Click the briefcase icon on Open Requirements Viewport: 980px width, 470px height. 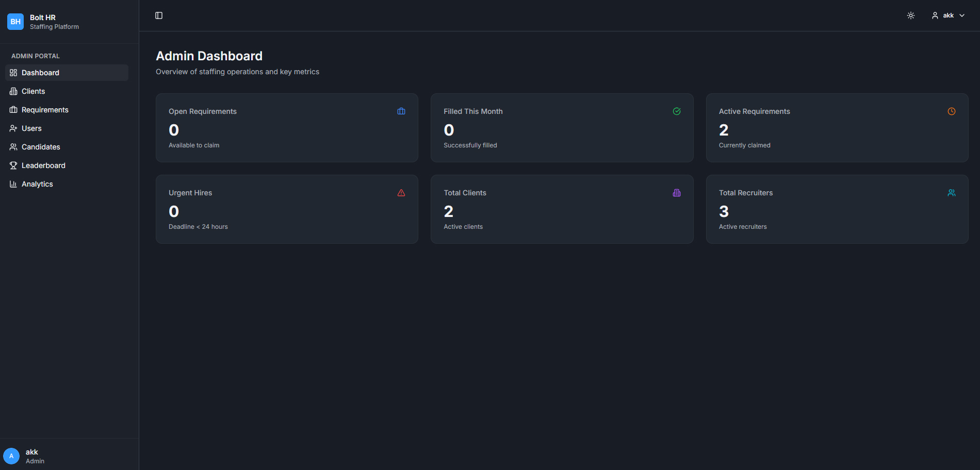click(x=401, y=111)
